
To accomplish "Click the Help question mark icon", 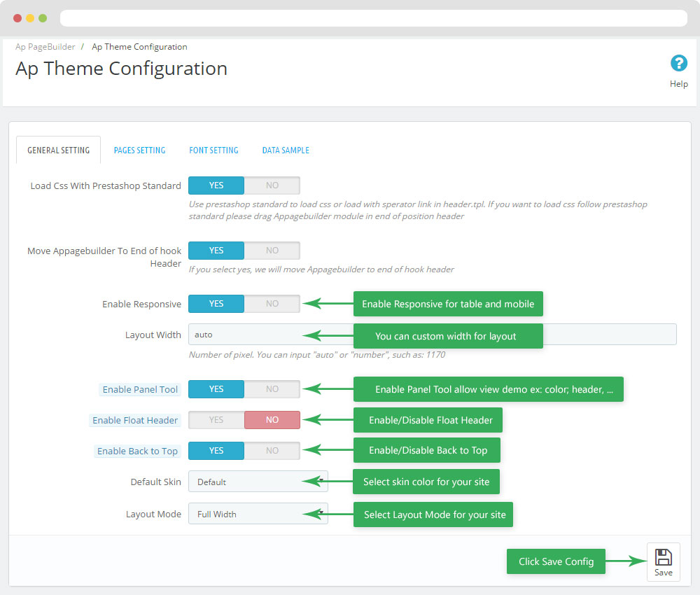I will click(x=678, y=64).
